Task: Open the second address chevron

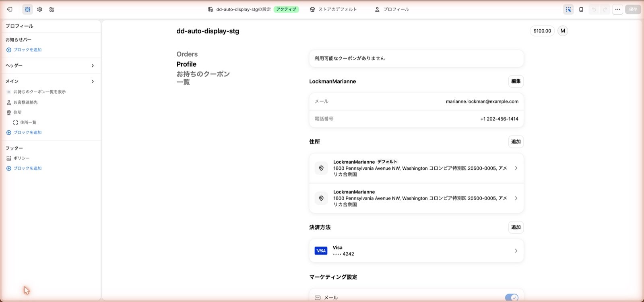Action: click(x=516, y=198)
